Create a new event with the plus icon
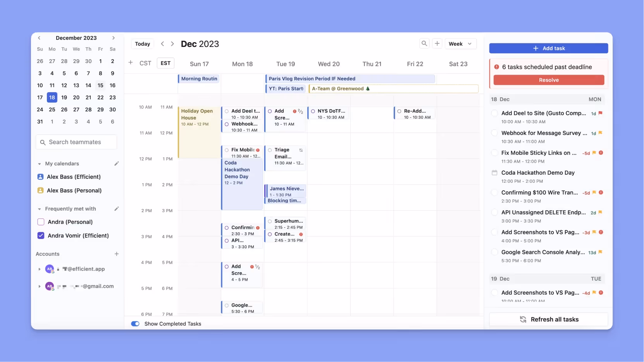 coord(437,43)
